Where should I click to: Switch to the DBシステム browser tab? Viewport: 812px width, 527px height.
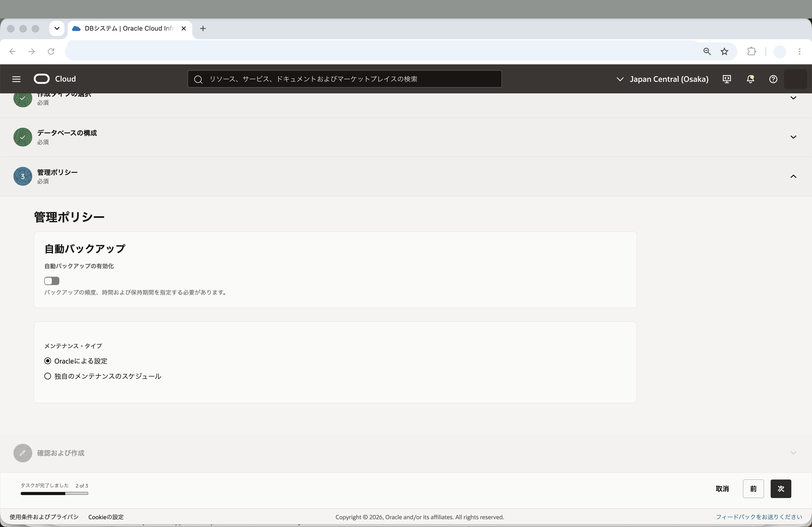coord(130,29)
